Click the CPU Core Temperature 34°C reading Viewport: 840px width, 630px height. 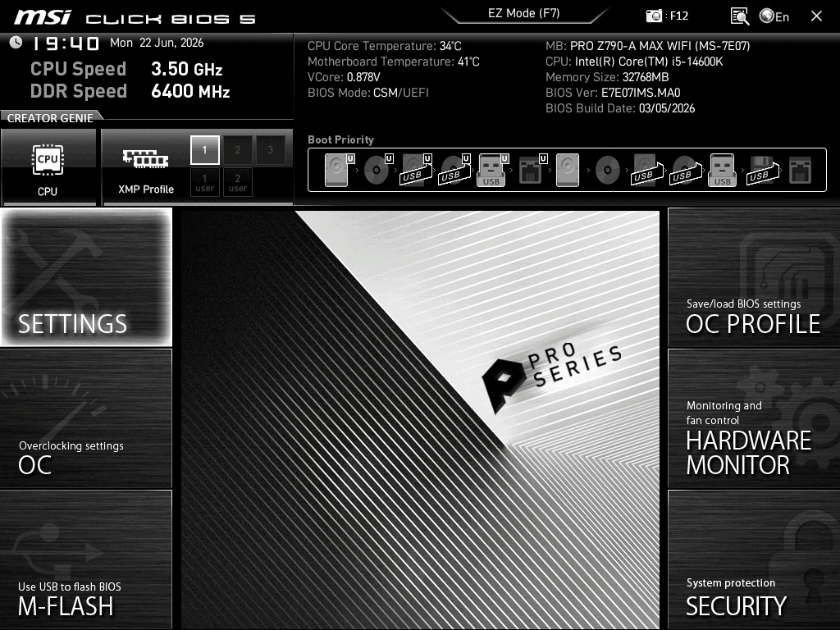pos(384,46)
